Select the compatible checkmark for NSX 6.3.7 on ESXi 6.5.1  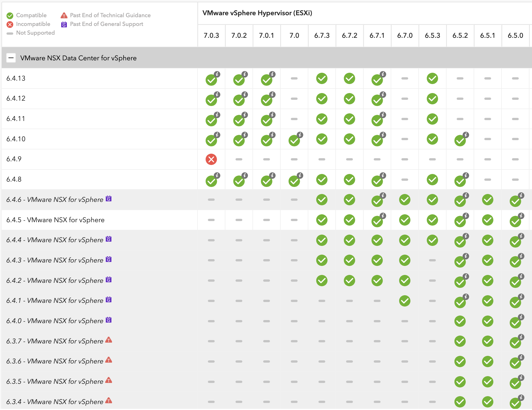488,341
